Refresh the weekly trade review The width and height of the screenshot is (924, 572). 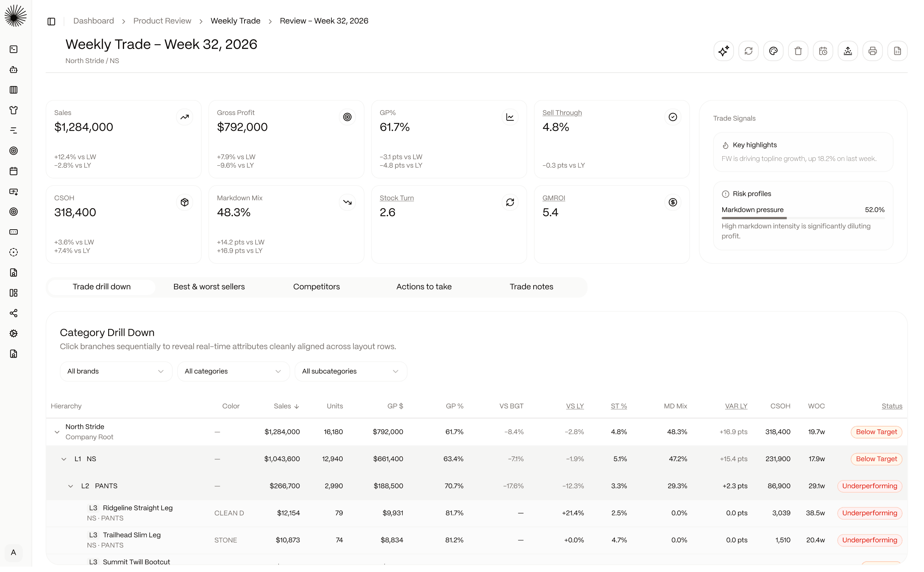tap(748, 51)
